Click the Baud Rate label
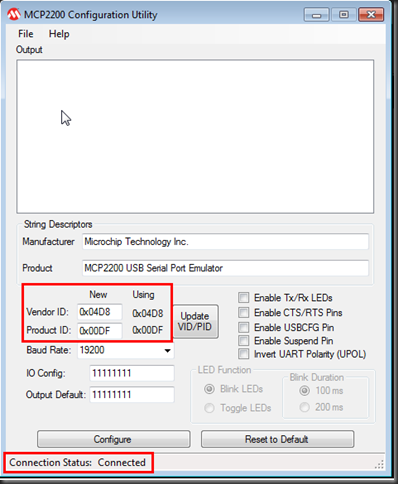Image resolution: width=398 pixels, height=484 pixels. pyautogui.click(x=49, y=350)
